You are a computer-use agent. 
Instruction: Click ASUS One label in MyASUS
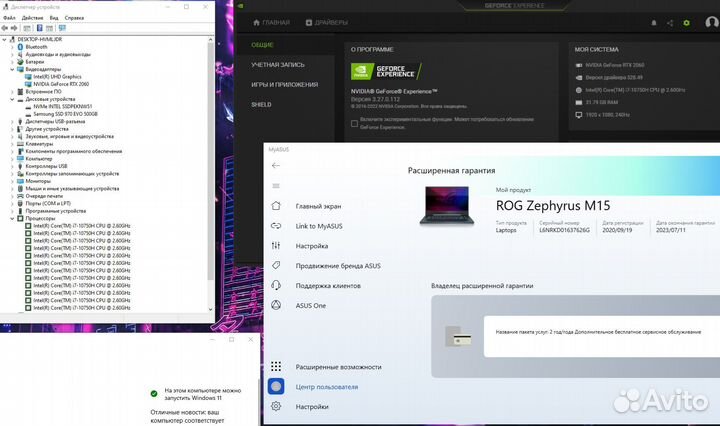[310, 305]
